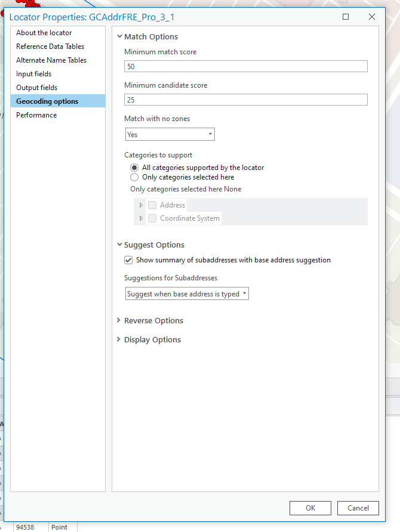400x532 pixels.
Task: Collapse the Suggest Options section
Action: click(x=119, y=245)
